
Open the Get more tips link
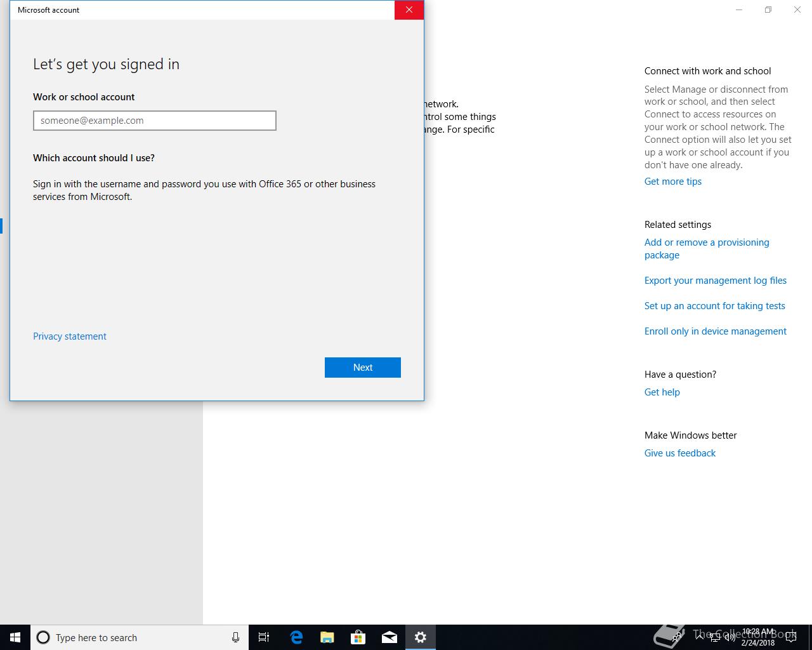pos(673,182)
